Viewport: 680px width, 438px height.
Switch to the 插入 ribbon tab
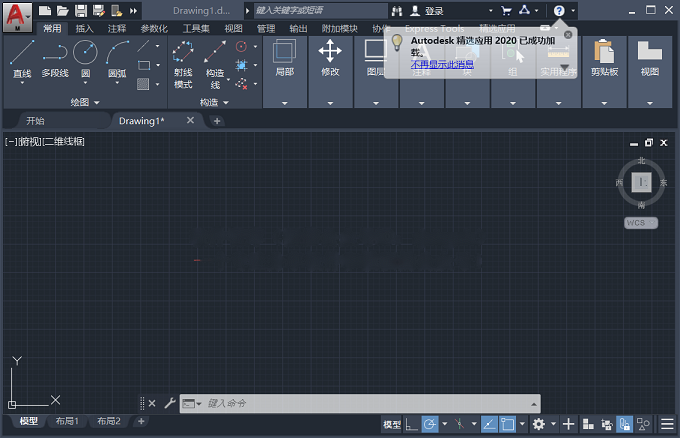point(85,29)
